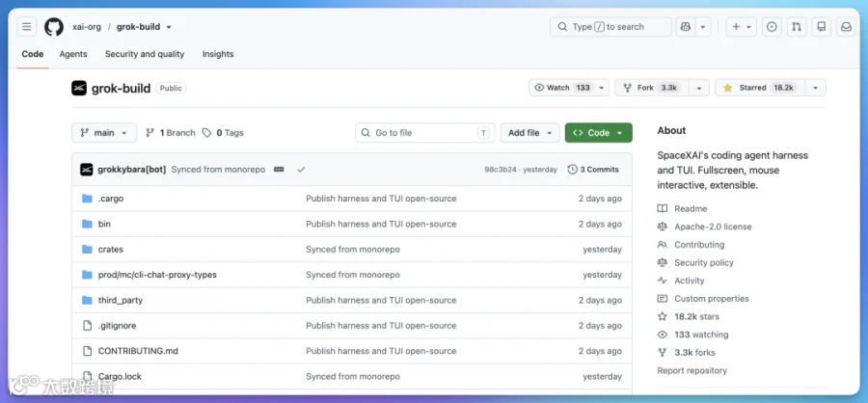Open the xai-org organization link
Viewport: 868px width, 403px height.
87,27
